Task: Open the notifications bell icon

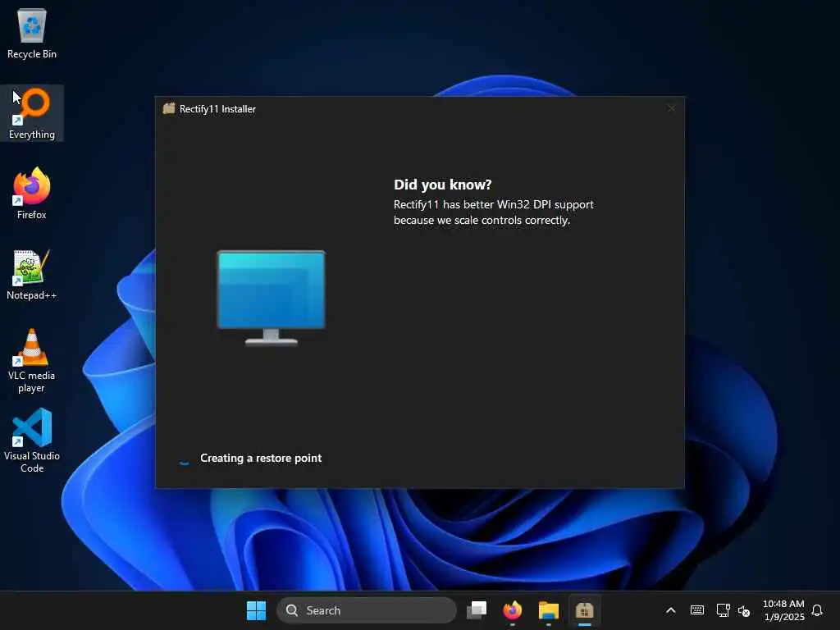Action: tap(817, 610)
